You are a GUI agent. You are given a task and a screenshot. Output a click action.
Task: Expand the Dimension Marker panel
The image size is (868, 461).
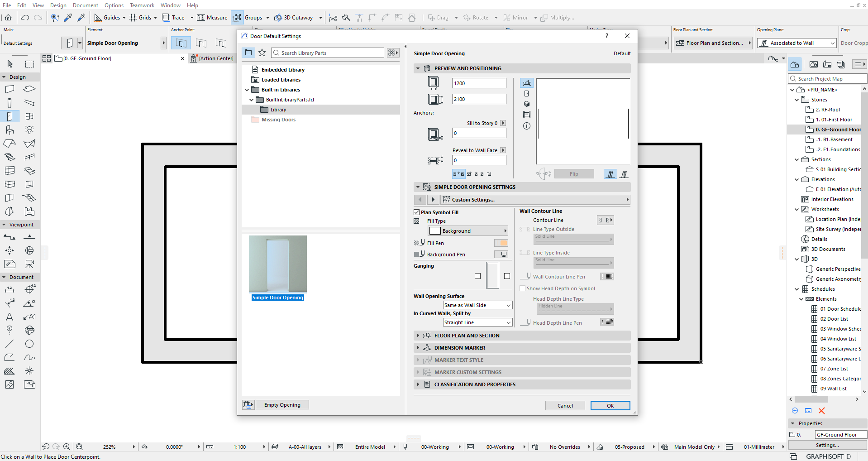click(x=522, y=348)
